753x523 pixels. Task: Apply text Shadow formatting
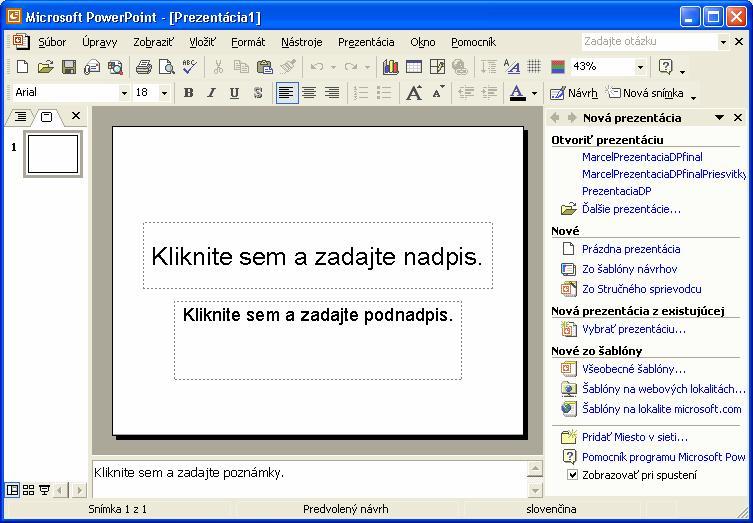point(258,93)
